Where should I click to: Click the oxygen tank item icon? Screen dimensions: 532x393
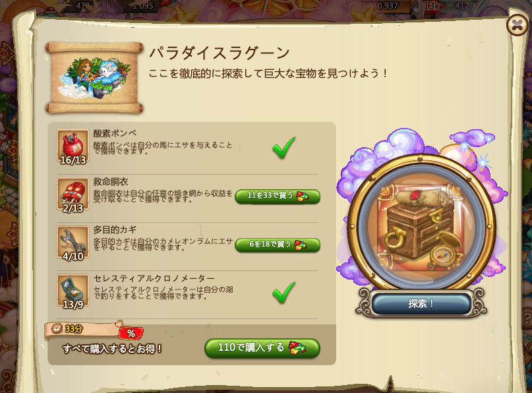73,146
